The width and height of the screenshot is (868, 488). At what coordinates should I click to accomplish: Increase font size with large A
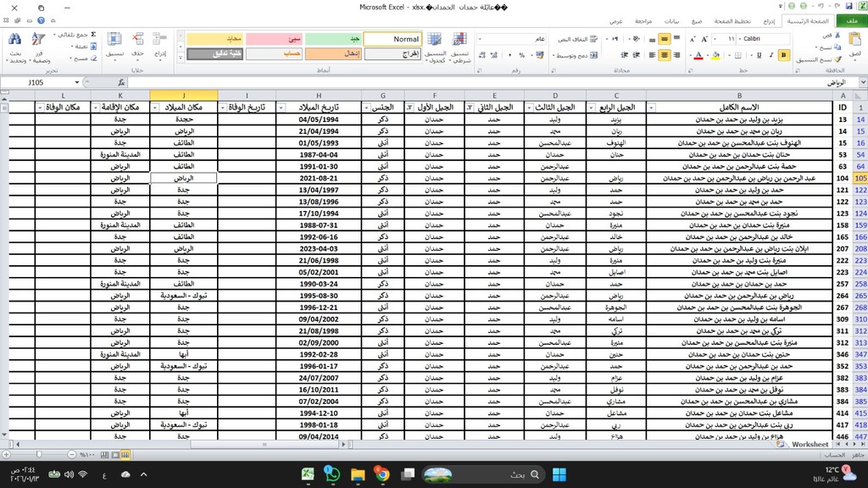coord(704,39)
